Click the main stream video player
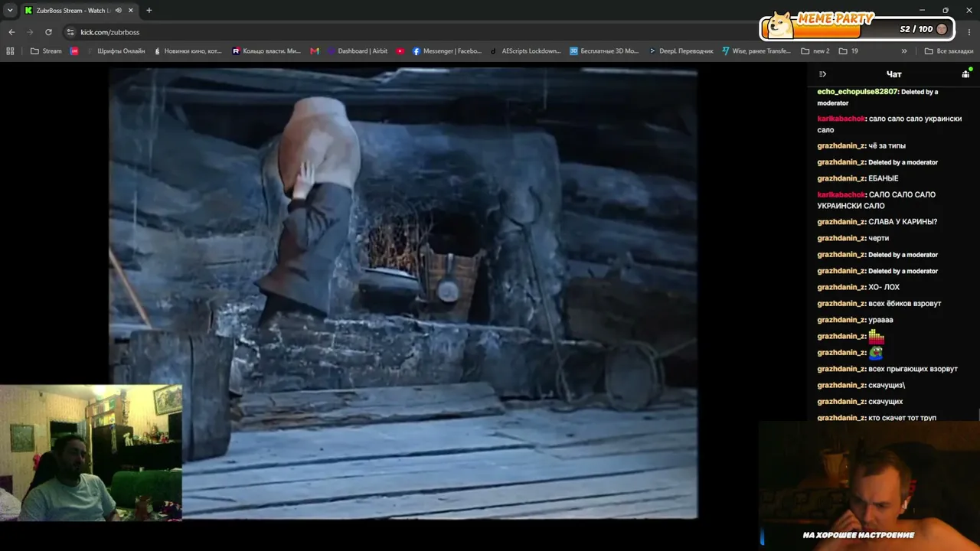This screenshot has width=980, height=551. [x=403, y=293]
